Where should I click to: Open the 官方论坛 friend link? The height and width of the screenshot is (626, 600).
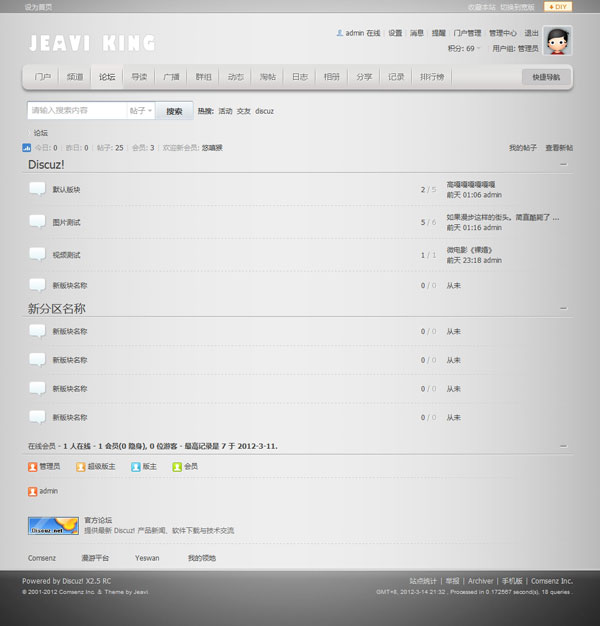pyautogui.click(x=98, y=520)
